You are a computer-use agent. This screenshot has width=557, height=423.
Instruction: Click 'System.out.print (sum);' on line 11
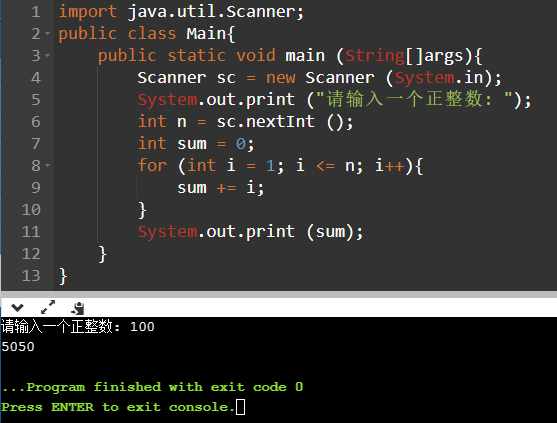(250, 232)
